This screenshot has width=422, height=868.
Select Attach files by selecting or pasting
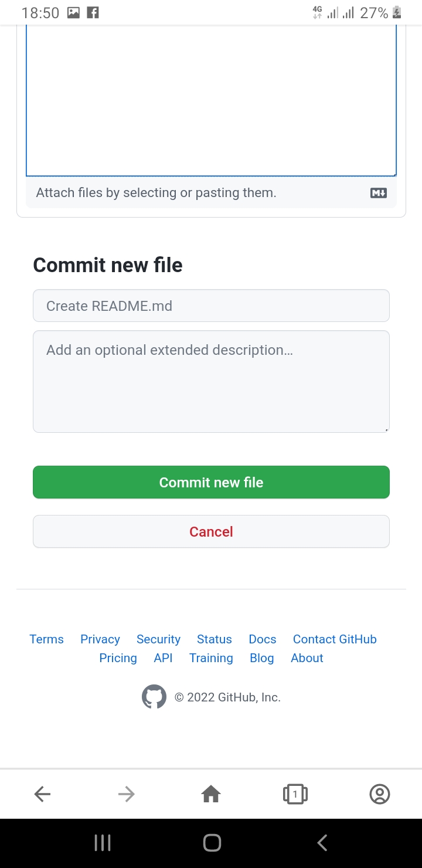(156, 193)
